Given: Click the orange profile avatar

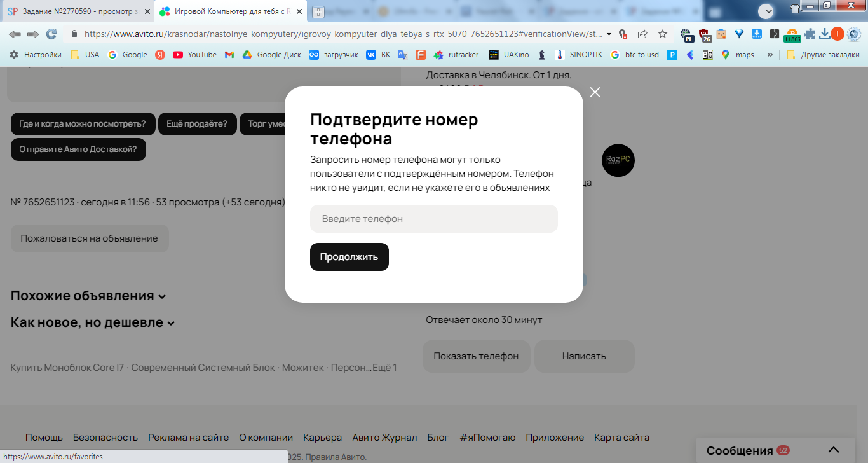Looking at the screenshot, I should point(837,34).
